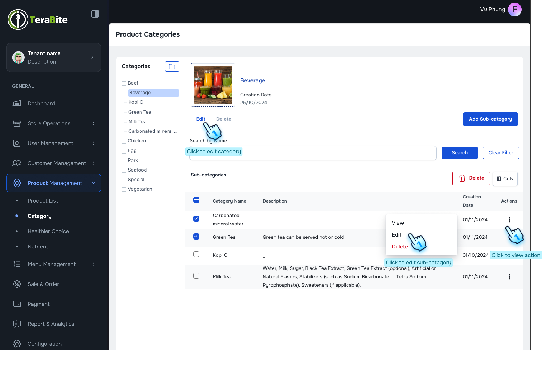Click the Clear Filter button

click(501, 153)
